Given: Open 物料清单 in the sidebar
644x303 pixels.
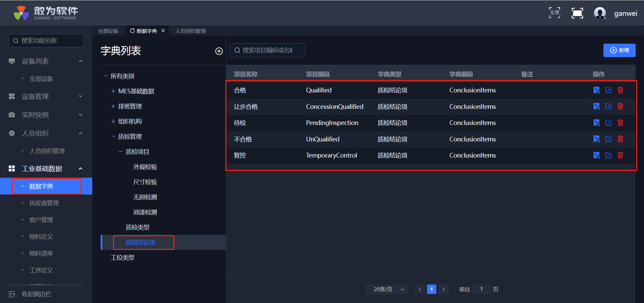Looking at the screenshot, I should [41, 254].
